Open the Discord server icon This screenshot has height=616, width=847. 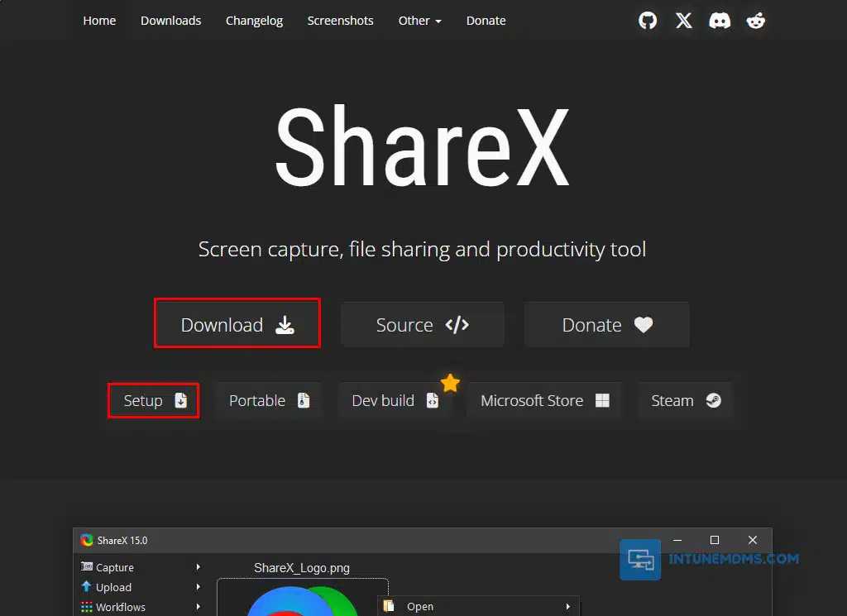pos(720,21)
